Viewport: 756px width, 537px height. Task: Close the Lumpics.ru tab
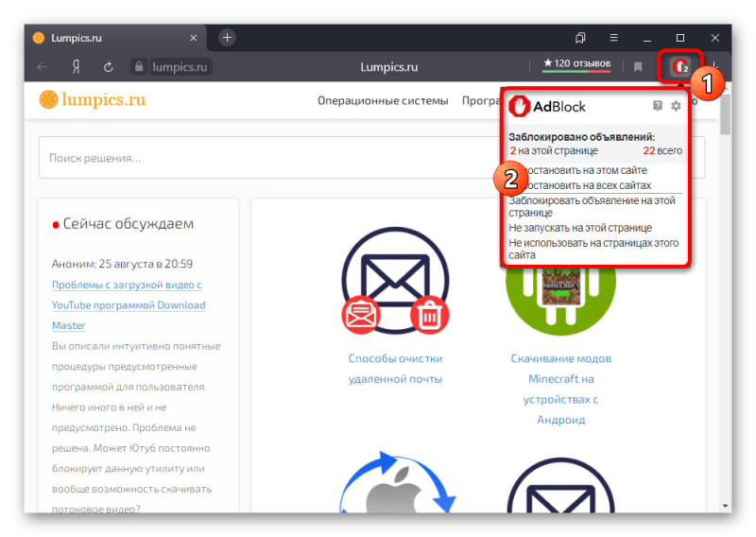194,38
